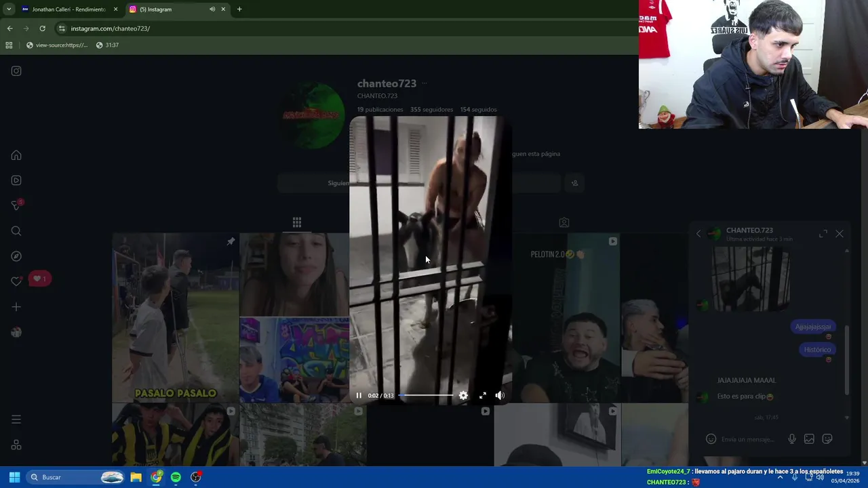Reload the Instagram page

tap(42, 28)
